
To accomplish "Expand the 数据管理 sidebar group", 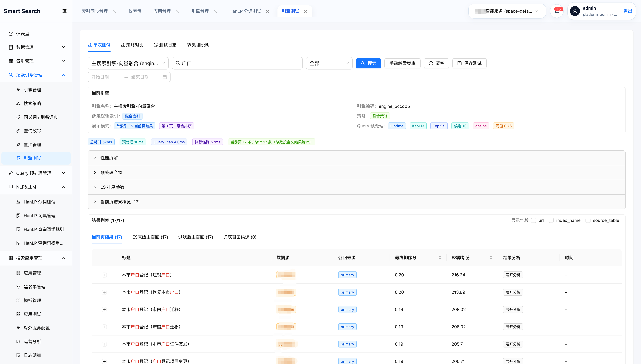I will (x=36, y=47).
